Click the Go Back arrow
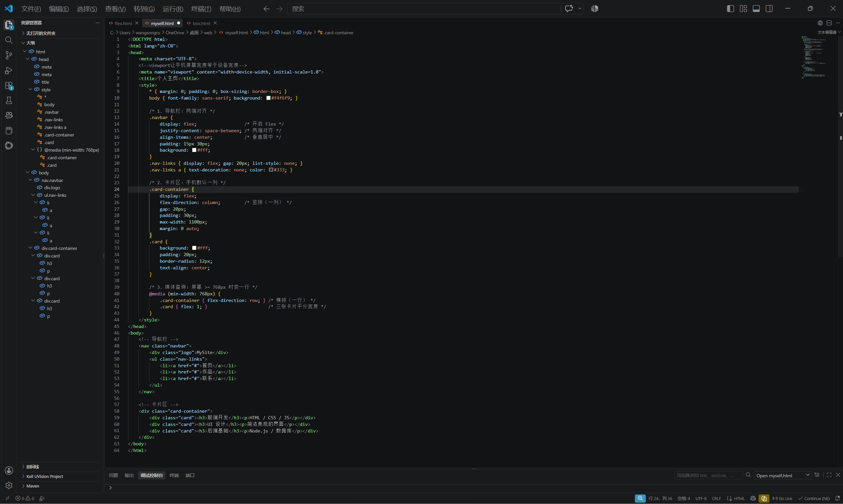The width and height of the screenshot is (843, 504). (266, 9)
